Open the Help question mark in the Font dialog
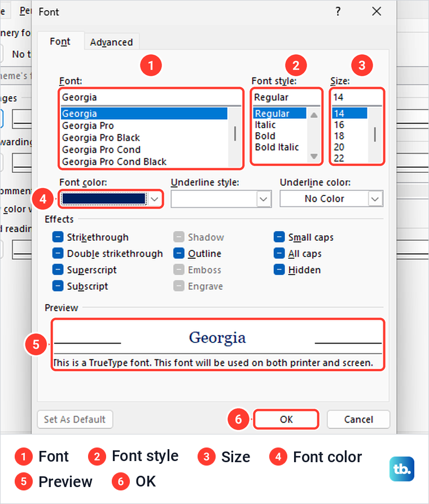 coord(338,11)
